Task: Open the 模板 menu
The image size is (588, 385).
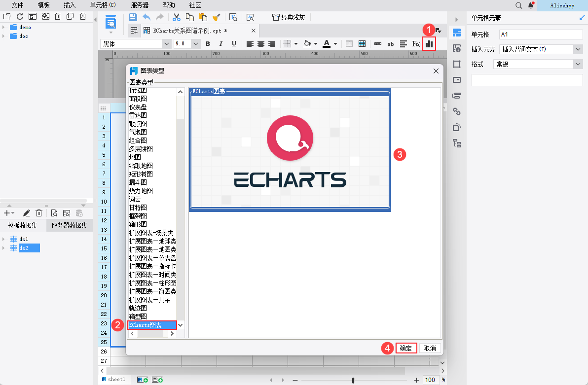Action: [44, 5]
